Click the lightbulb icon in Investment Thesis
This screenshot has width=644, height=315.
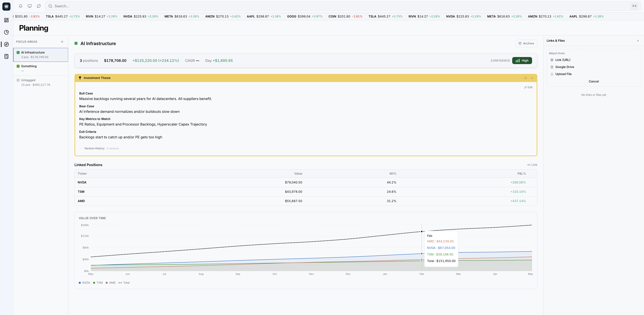pos(80,78)
